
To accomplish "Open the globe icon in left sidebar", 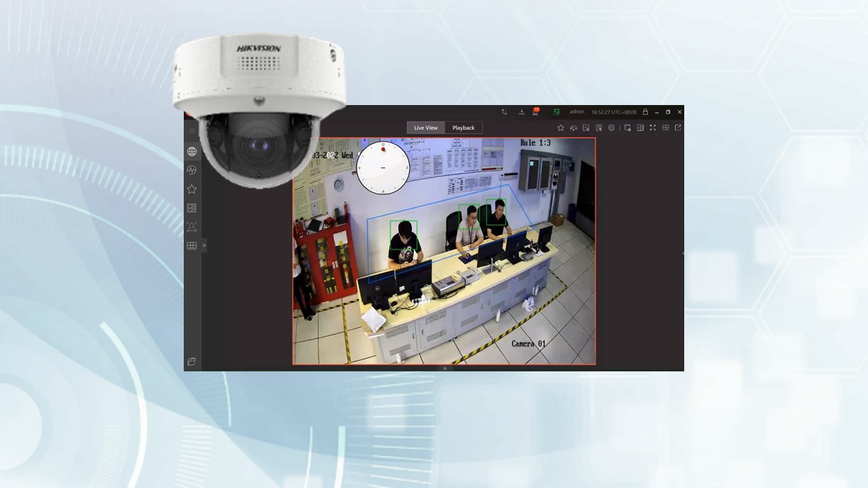I will point(192,152).
